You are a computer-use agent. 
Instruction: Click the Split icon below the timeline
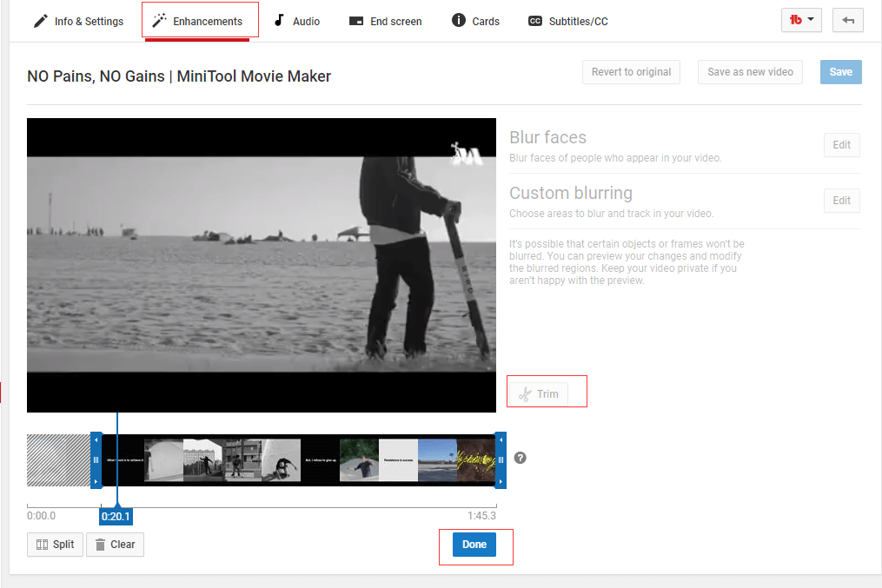44,544
